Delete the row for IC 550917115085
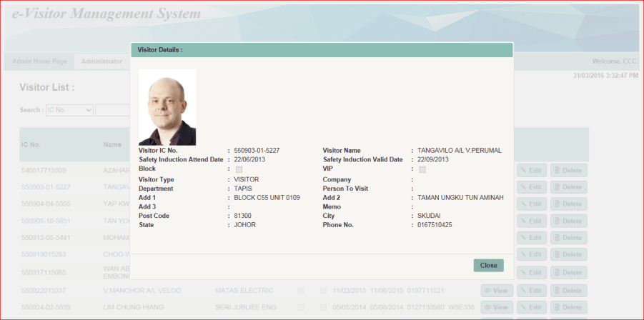 point(568,272)
